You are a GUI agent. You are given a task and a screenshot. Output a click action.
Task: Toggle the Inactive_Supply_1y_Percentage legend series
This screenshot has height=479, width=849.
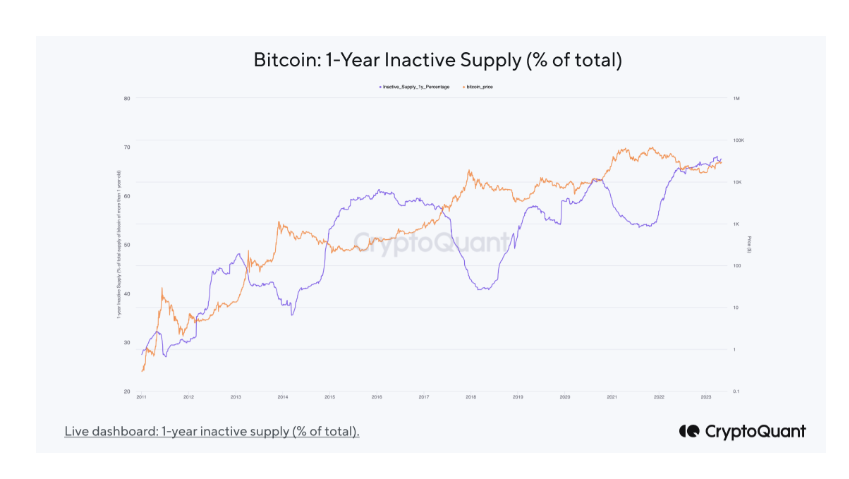(417, 88)
